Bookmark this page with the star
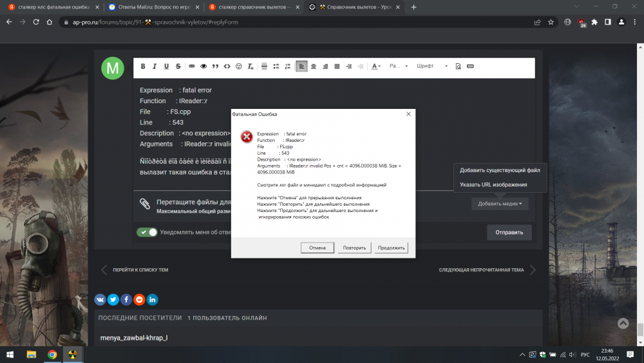Image resolution: width=644 pixels, height=363 pixels. (x=551, y=22)
